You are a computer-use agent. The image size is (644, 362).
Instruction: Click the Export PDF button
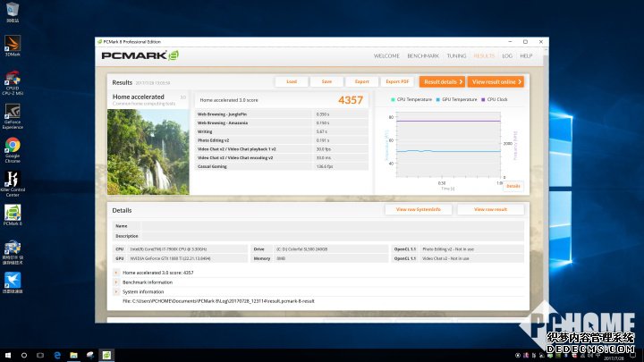click(x=397, y=81)
